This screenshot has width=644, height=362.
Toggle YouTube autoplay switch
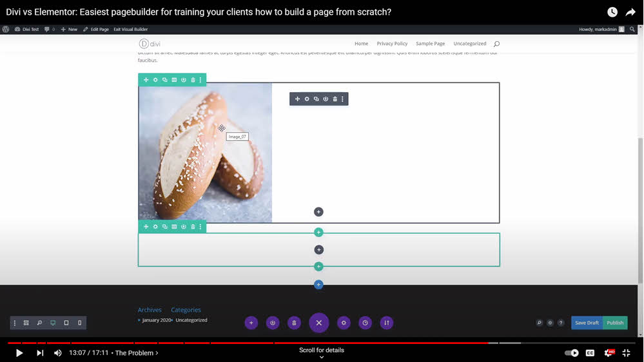click(571, 353)
